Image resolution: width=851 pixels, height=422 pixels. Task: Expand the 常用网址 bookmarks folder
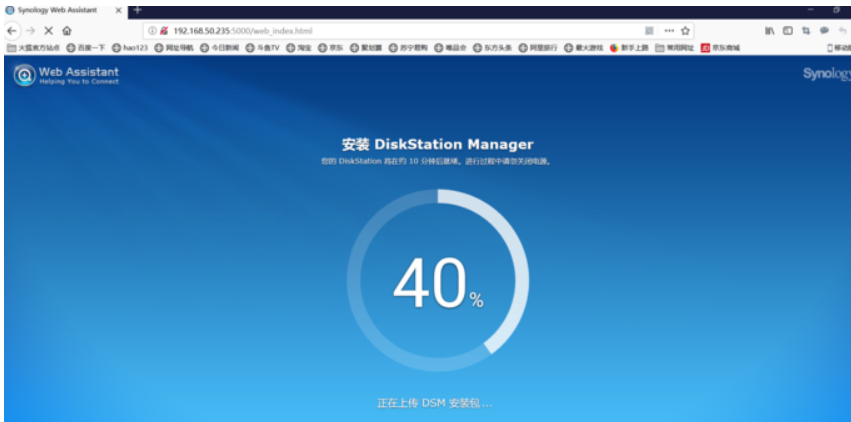point(675,48)
